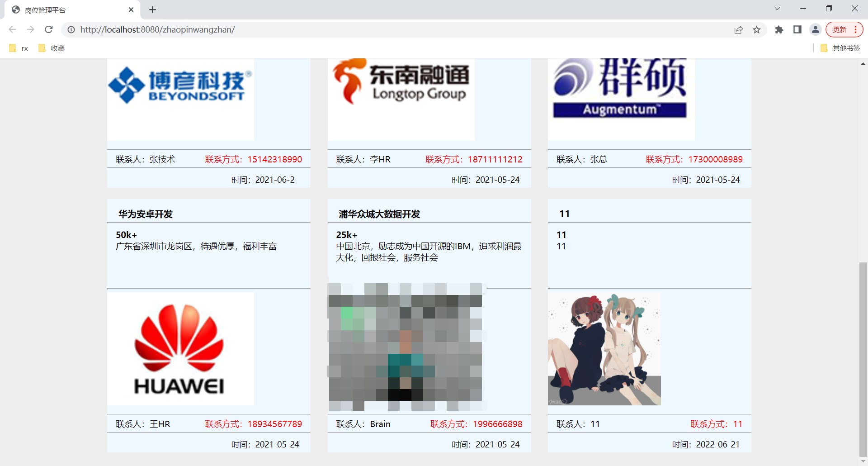Screen dimensions: 868x466
Task: Select contact number 18934567789
Action: click(x=275, y=424)
